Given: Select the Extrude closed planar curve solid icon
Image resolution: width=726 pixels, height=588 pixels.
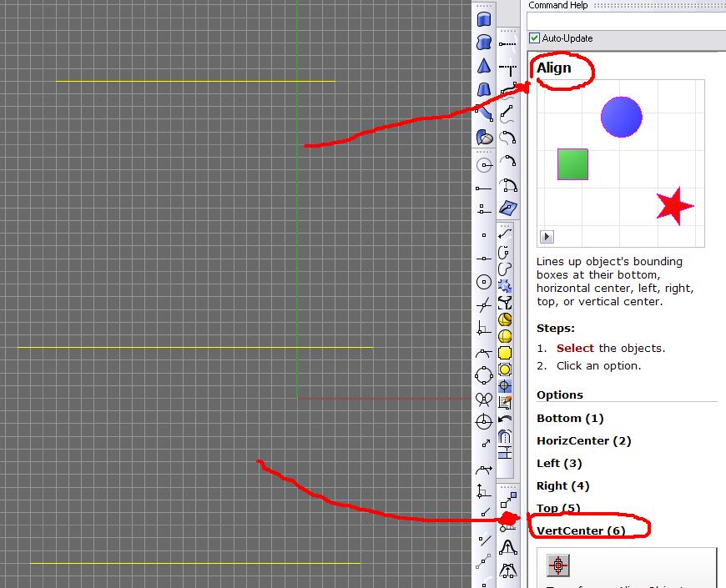Looking at the screenshot, I should [484, 19].
